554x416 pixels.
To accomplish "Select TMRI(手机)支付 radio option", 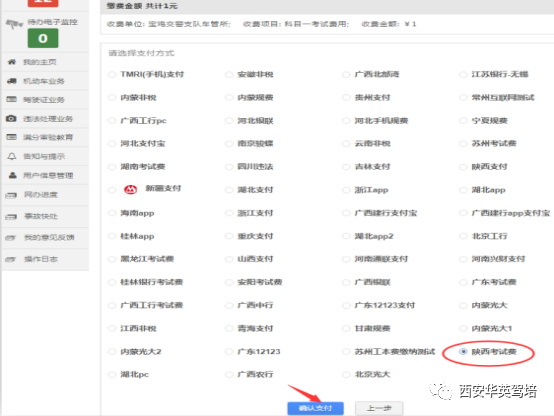I will pyautogui.click(x=112, y=75).
